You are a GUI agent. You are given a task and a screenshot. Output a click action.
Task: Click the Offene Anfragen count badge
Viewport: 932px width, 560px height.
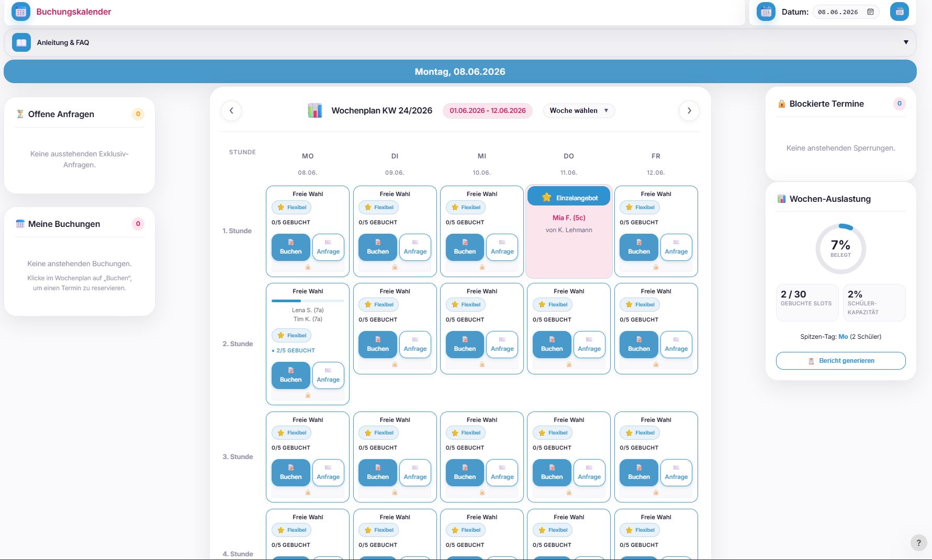138,114
